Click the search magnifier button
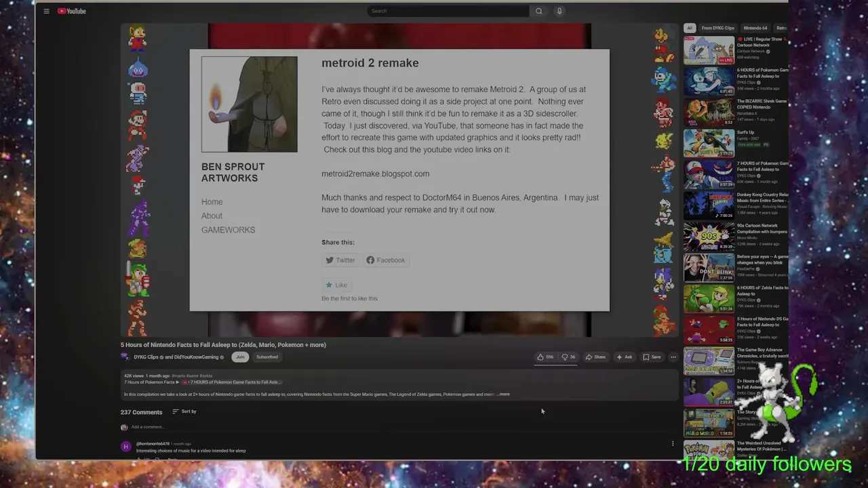Viewport: 868px width, 488px height. pyautogui.click(x=539, y=11)
